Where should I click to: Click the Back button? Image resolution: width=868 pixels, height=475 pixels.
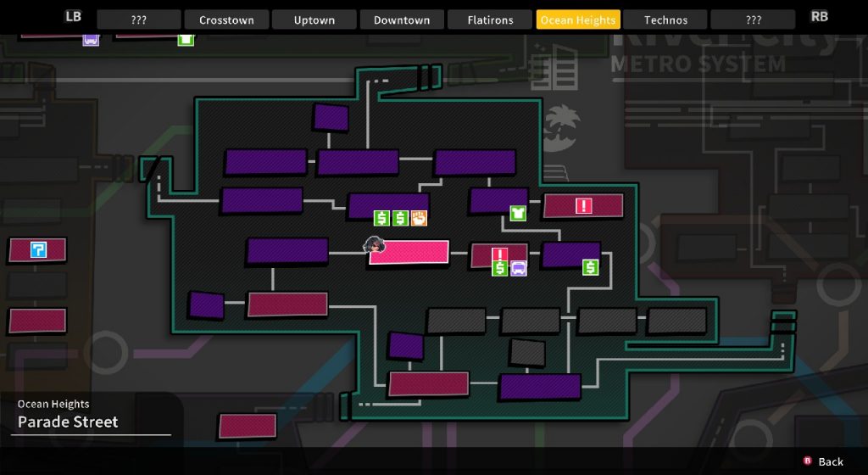(x=823, y=461)
